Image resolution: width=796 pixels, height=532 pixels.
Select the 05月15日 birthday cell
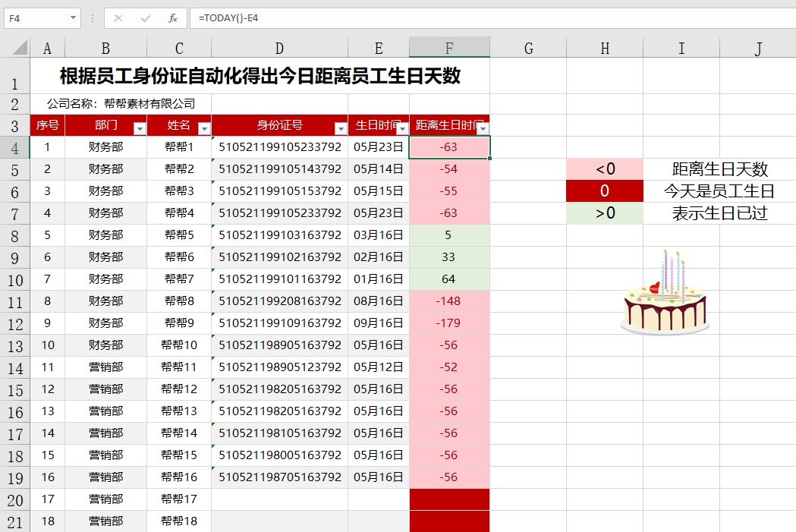click(x=379, y=191)
